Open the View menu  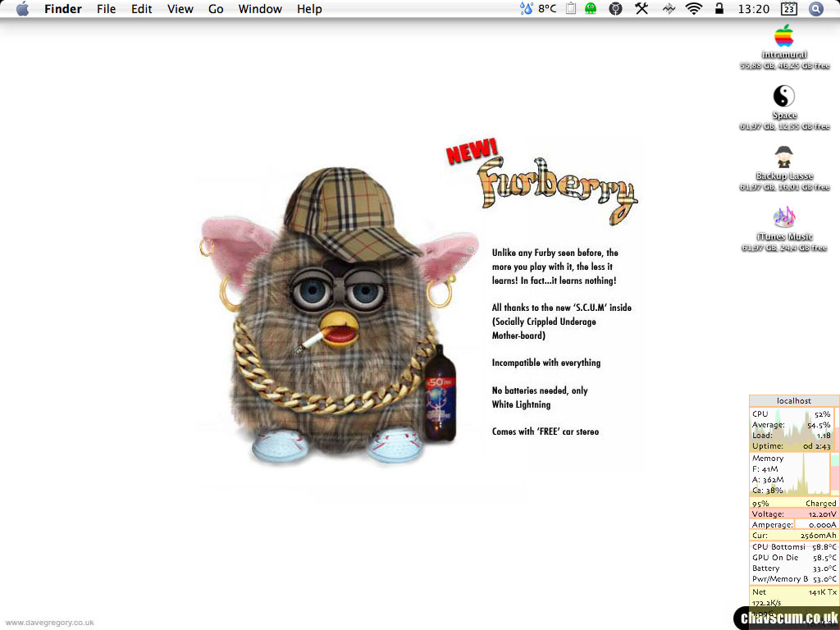[x=180, y=8]
